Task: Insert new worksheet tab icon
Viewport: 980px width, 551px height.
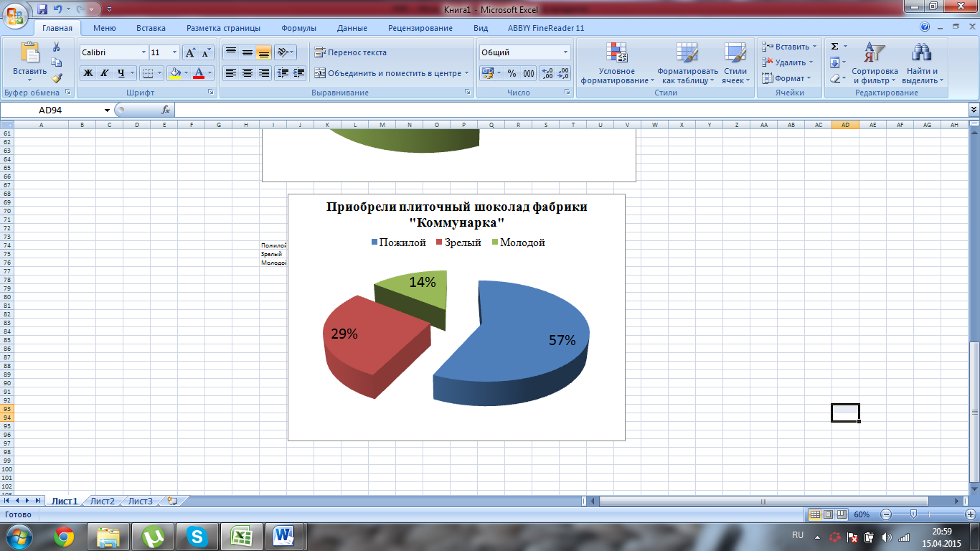Action: [171, 501]
